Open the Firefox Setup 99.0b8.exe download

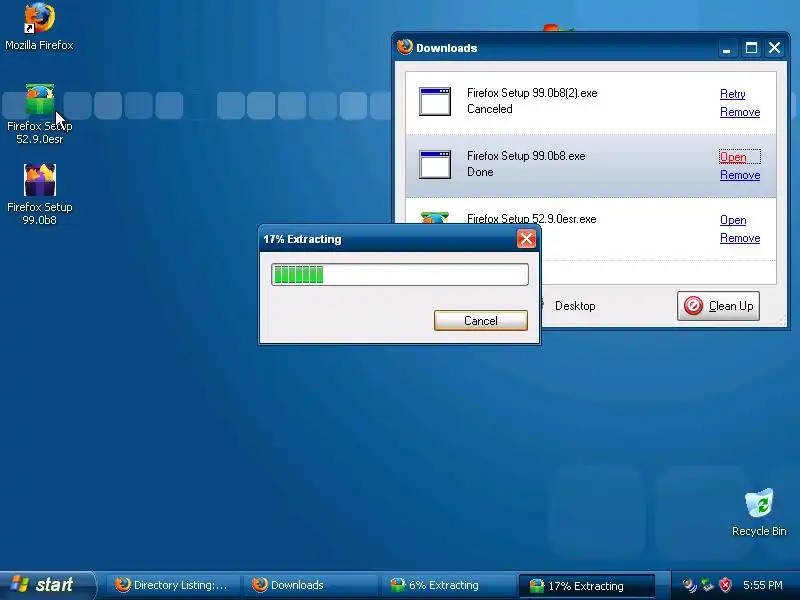click(x=733, y=157)
